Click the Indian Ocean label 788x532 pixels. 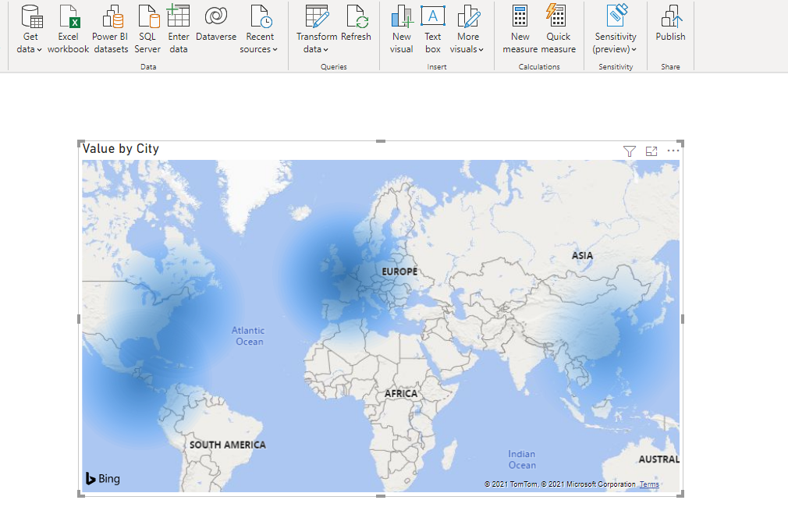(x=522, y=459)
